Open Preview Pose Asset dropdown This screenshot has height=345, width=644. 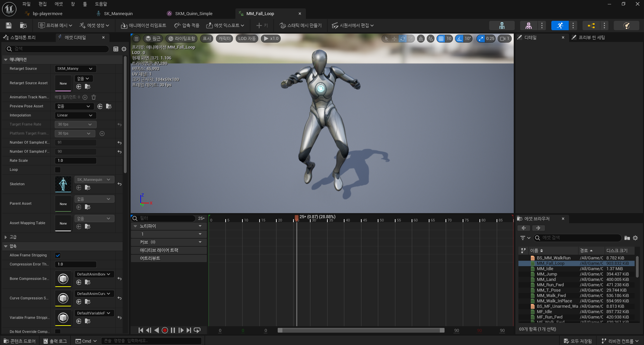(75, 106)
